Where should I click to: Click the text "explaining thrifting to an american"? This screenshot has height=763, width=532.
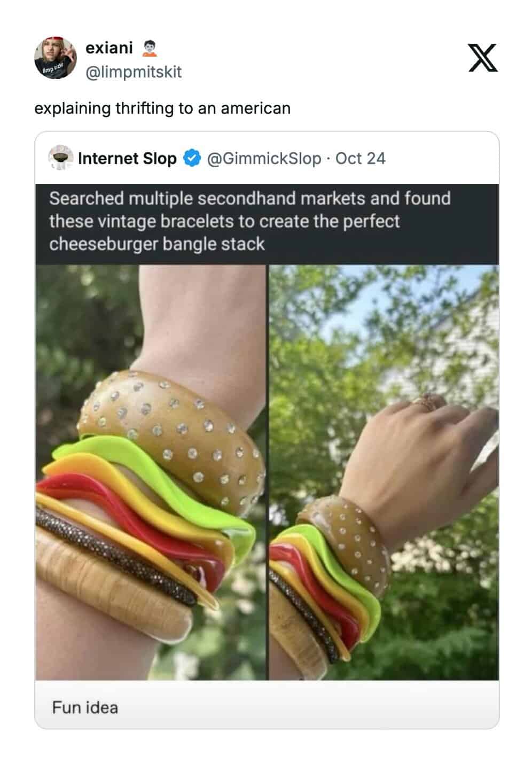point(162,108)
